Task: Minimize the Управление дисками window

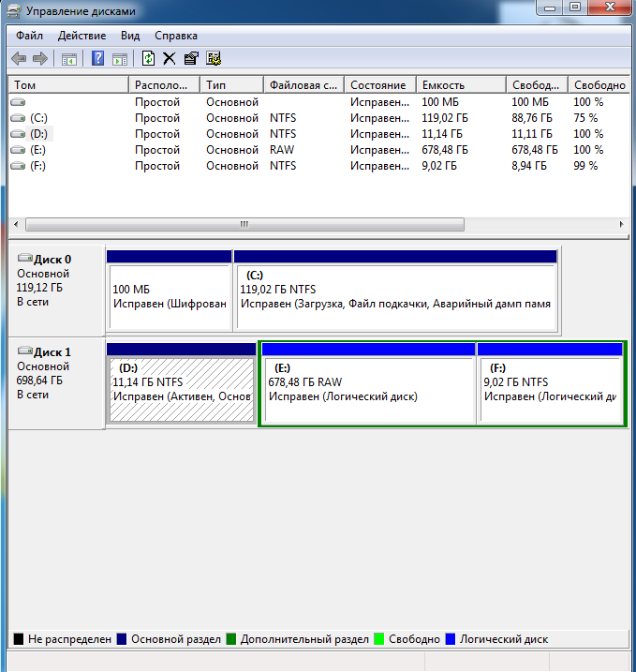Action: coord(550,7)
